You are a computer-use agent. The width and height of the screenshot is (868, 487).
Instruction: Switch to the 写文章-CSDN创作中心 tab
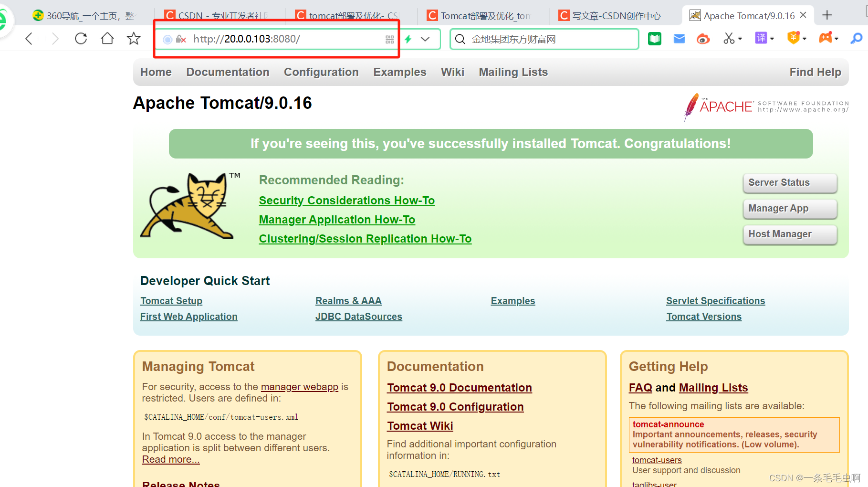point(611,16)
